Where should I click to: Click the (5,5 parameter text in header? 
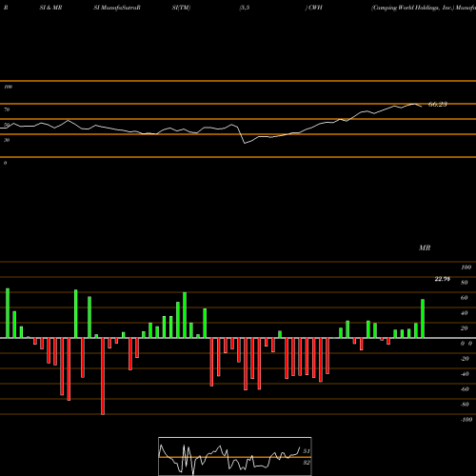tap(245, 8)
